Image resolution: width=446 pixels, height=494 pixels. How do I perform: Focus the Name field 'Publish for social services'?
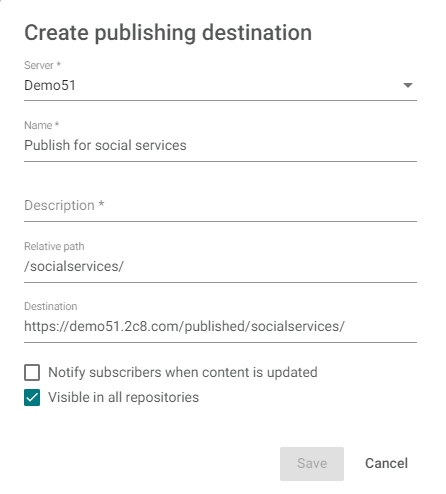220,146
